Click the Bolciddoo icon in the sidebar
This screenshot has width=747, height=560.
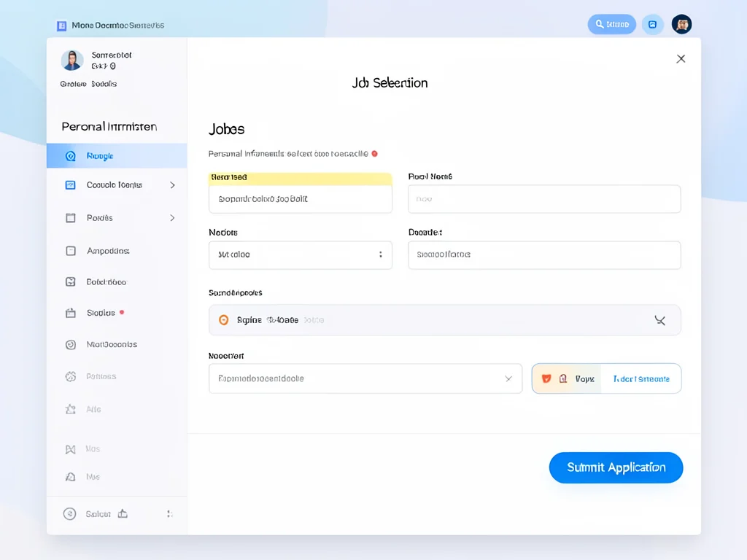[x=71, y=282]
